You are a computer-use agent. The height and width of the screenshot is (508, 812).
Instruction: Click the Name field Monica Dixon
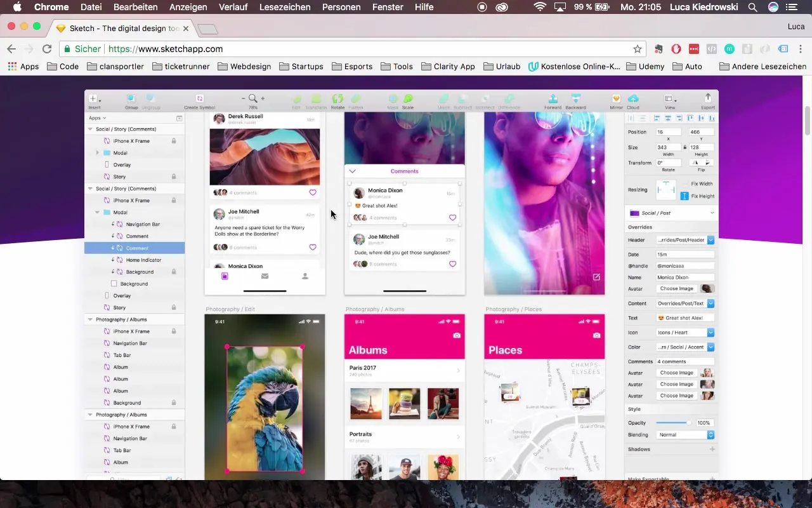[x=685, y=277]
